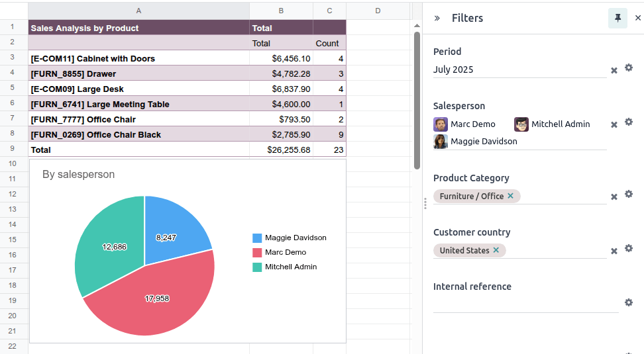Close the Filters panel
Image resolution: width=644 pixels, height=354 pixels.
pos(638,19)
